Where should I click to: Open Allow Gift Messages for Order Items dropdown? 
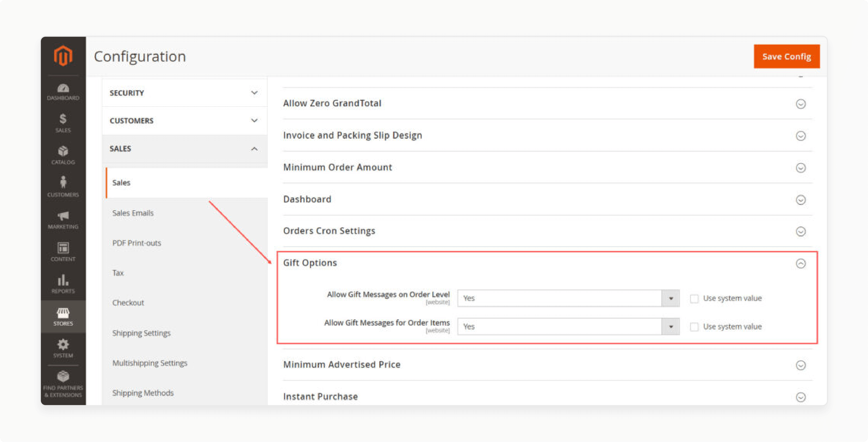click(568, 327)
